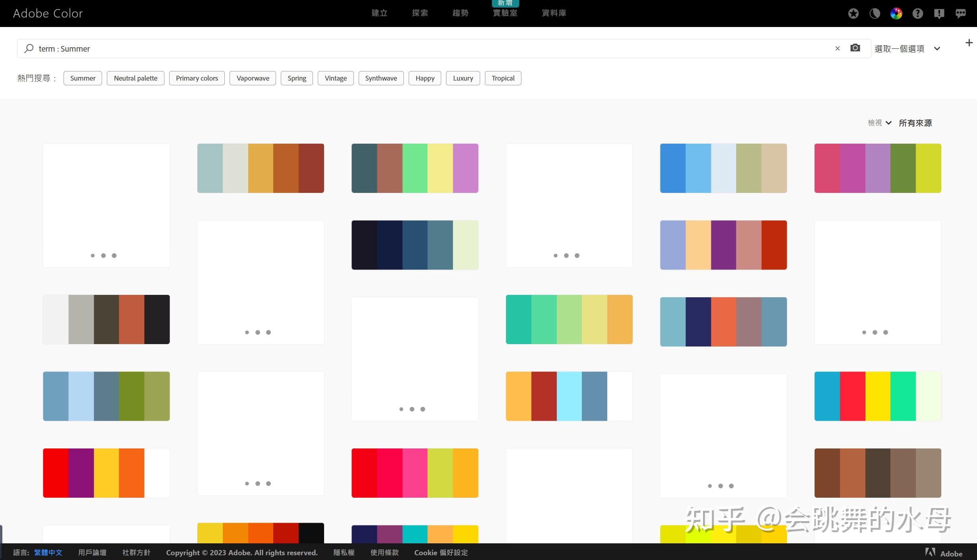977x560 pixels.
Task: Switch to the 趨勢 tab
Action: (x=460, y=13)
